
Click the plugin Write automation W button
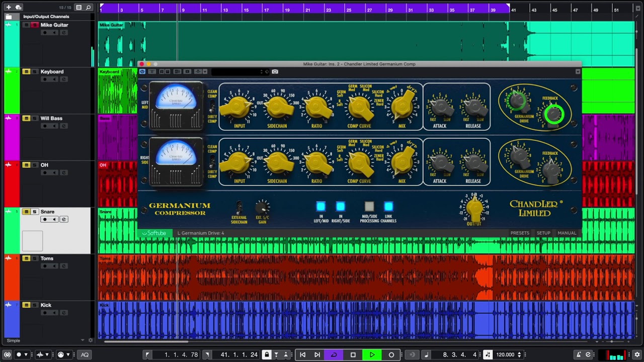point(168,72)
